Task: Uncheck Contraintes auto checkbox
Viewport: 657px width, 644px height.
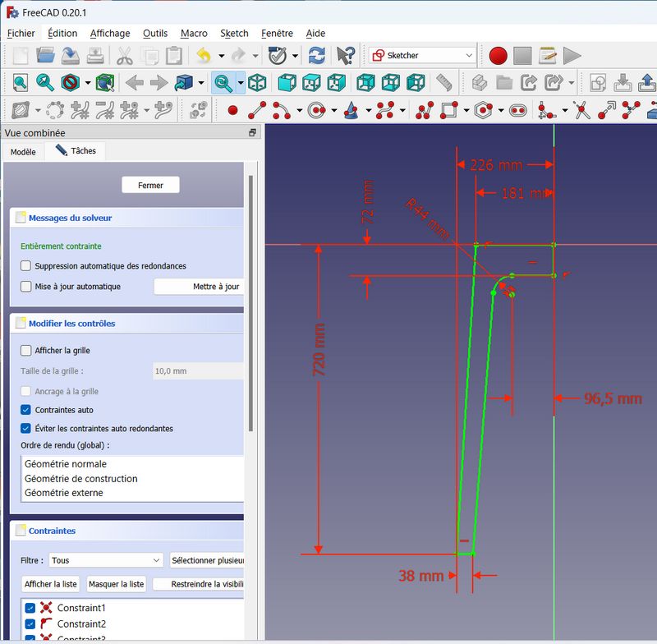Action: click(x=26, y=410)
